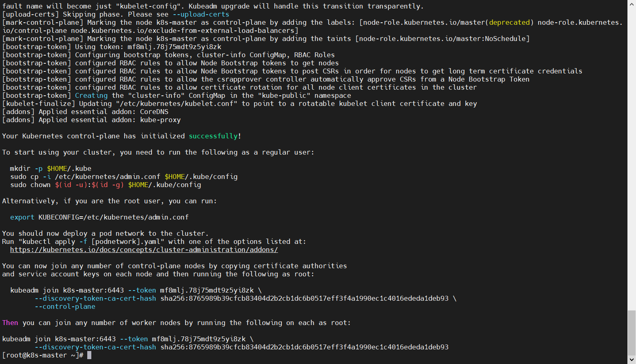This screenshot has width=636, height=364.
Task: Click the "--control-plane" flag text
Action: 65,306
